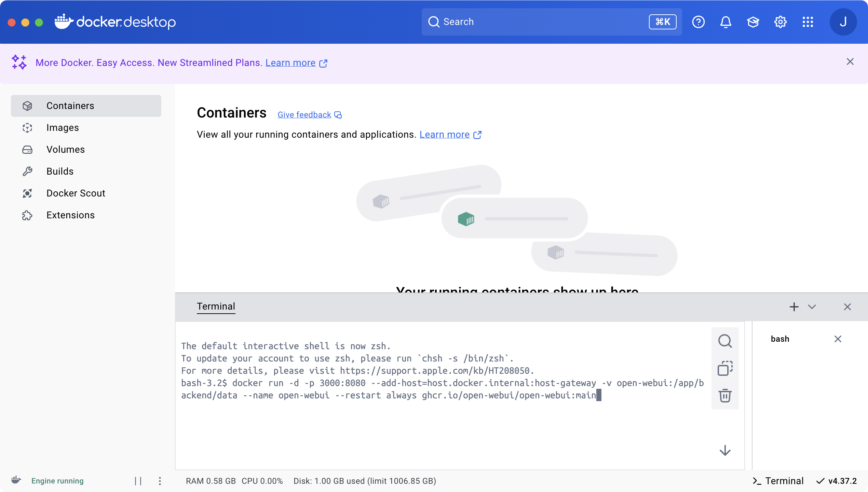Click the terminal copy selection icon
The width and height of the screenshot is (868, 492).
(725, 368)
